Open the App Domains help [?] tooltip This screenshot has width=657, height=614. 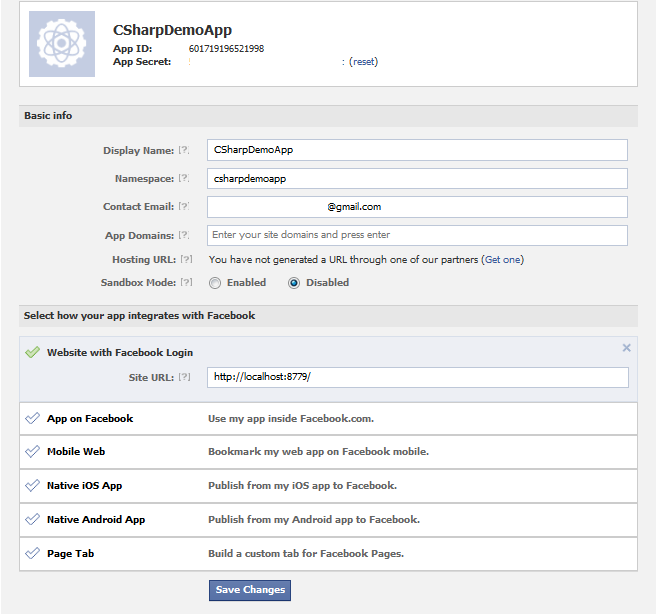(184, 235)
